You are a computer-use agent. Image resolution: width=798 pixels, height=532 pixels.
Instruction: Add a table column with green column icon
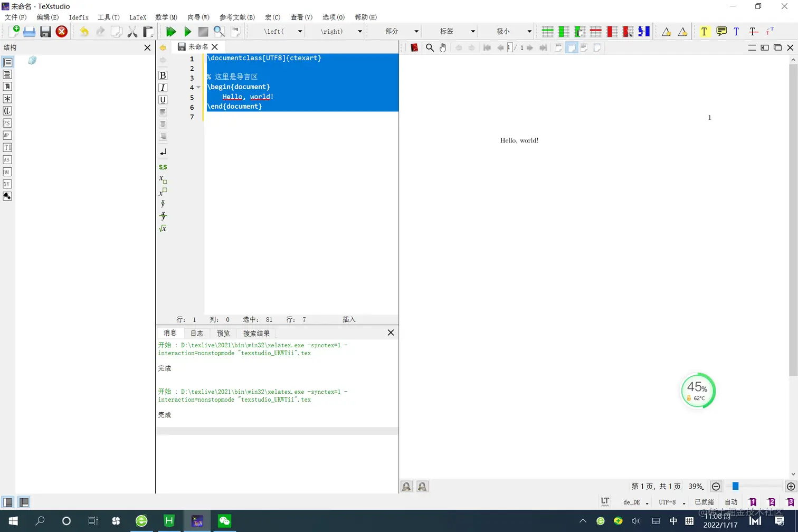click(x=564, y=32)
